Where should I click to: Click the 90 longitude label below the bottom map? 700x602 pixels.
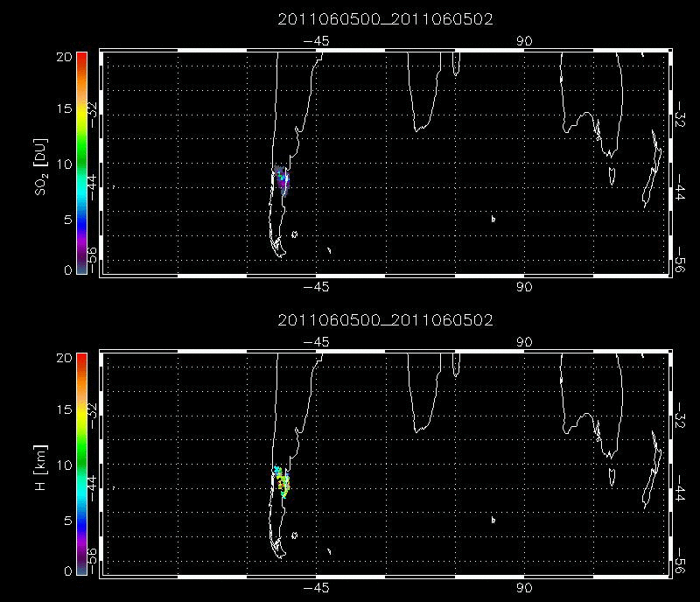tap(525, 587)
